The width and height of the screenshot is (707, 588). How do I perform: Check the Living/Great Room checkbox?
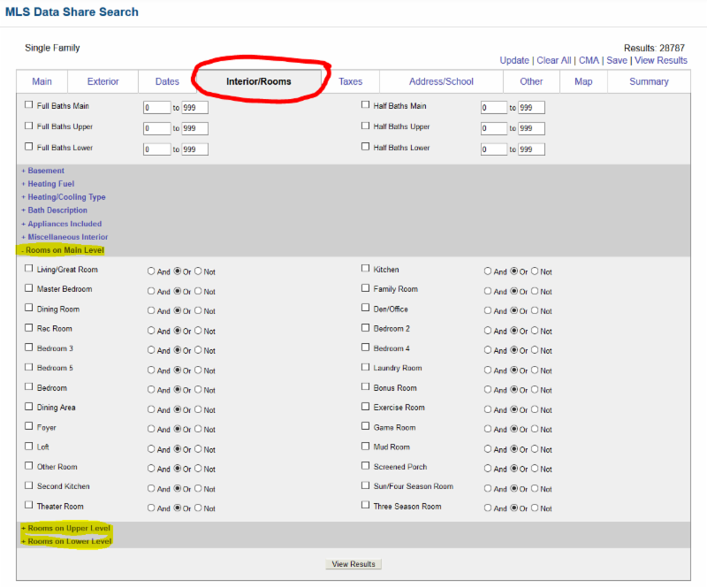[x=29, y=269]
